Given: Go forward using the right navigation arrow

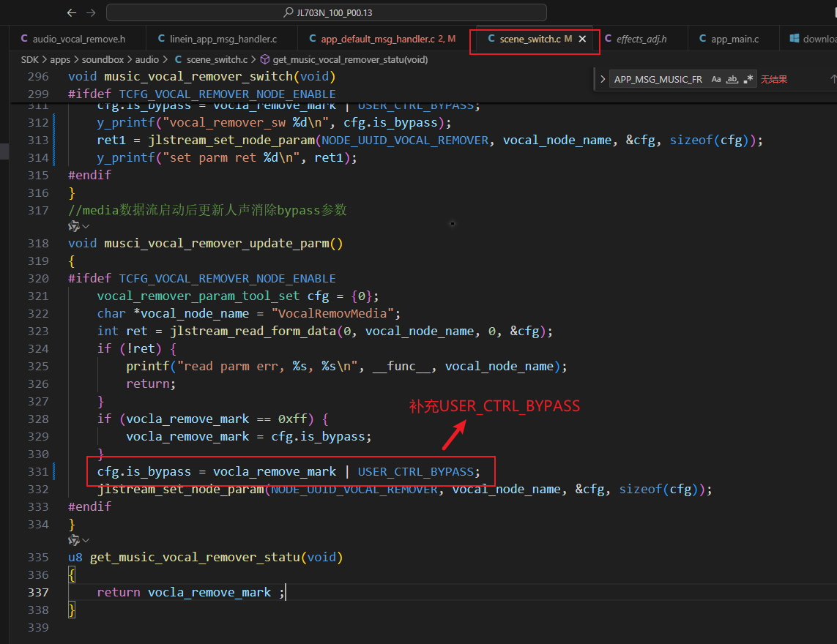Looking at the screenshot, I should [x=91, y=12].
